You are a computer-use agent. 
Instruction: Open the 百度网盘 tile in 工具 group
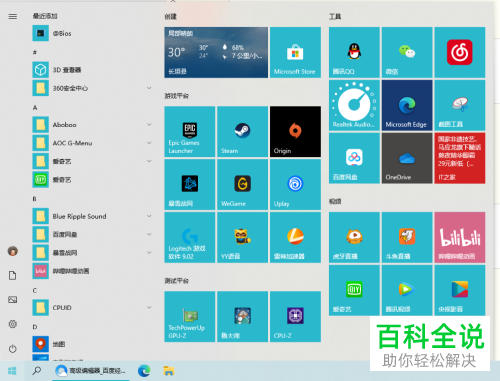click(354, 158)
